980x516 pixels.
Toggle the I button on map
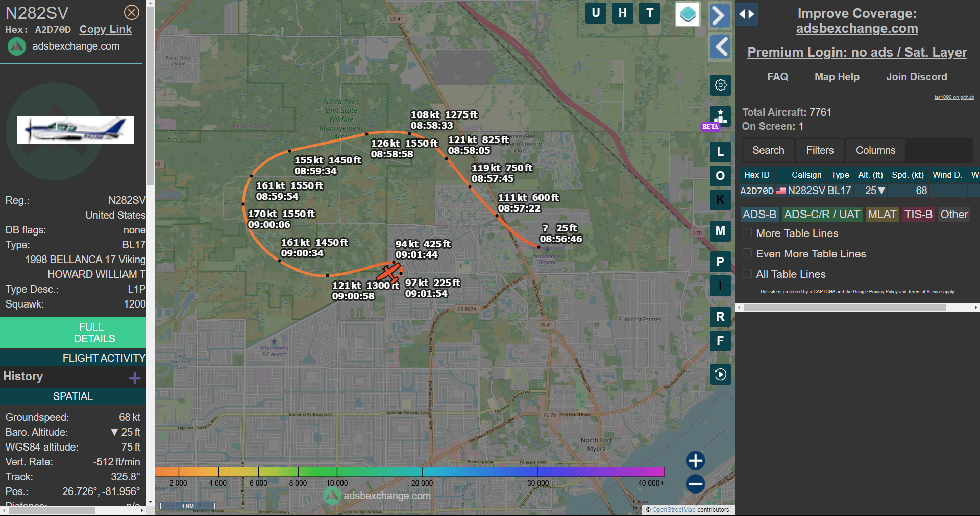pos(720,286)
